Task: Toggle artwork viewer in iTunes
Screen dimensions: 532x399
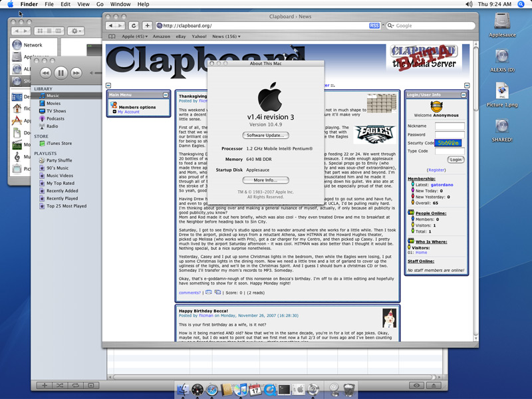Action: 91,386
